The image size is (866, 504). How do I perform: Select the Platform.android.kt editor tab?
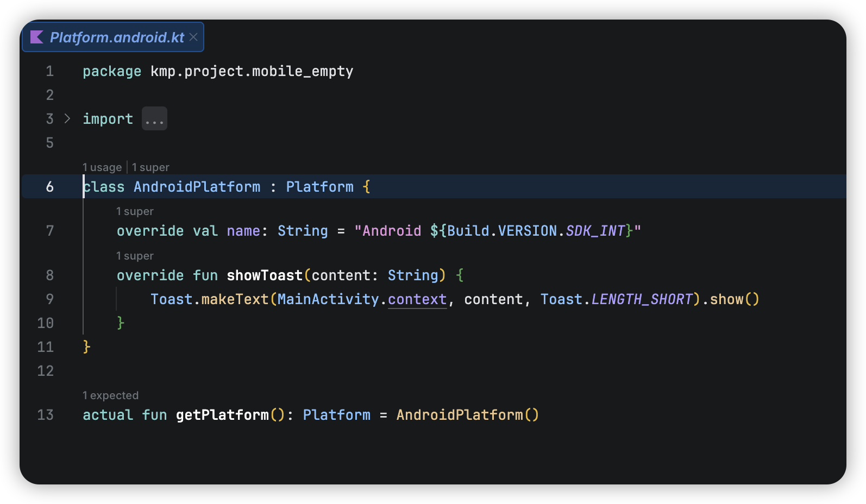click(x=117, y=37)
